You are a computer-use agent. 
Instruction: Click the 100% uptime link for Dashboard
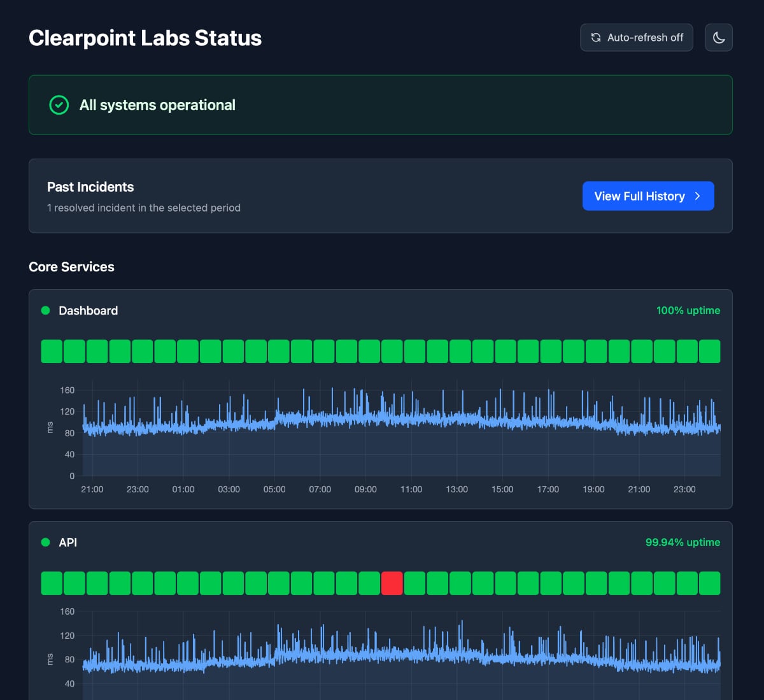click(688, 311)
